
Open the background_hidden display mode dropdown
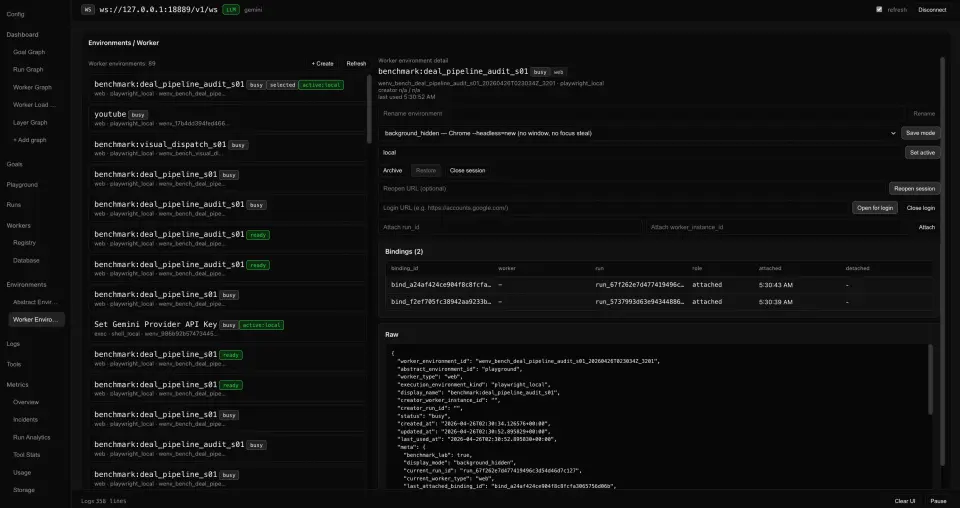pyautogui.click(x=639, y=133)
